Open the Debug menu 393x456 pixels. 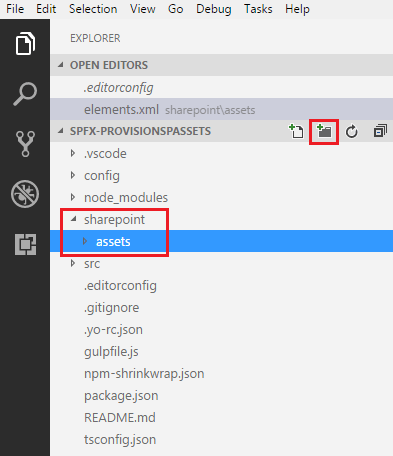pos(214,9)
